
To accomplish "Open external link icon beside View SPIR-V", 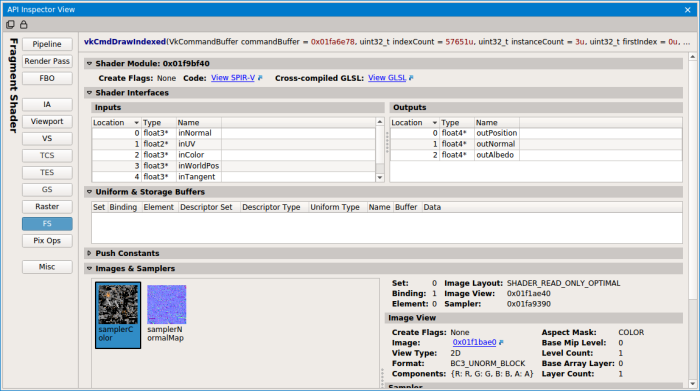I will coord(260,78).
